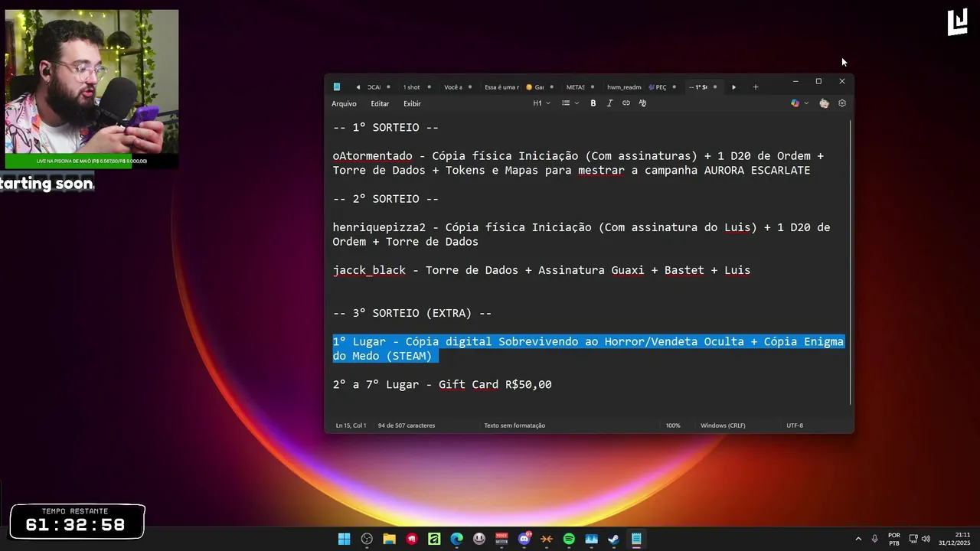Open the 100% zoom level indicator
The height and width of the screenshot is (551, 980).
[673, 425]
